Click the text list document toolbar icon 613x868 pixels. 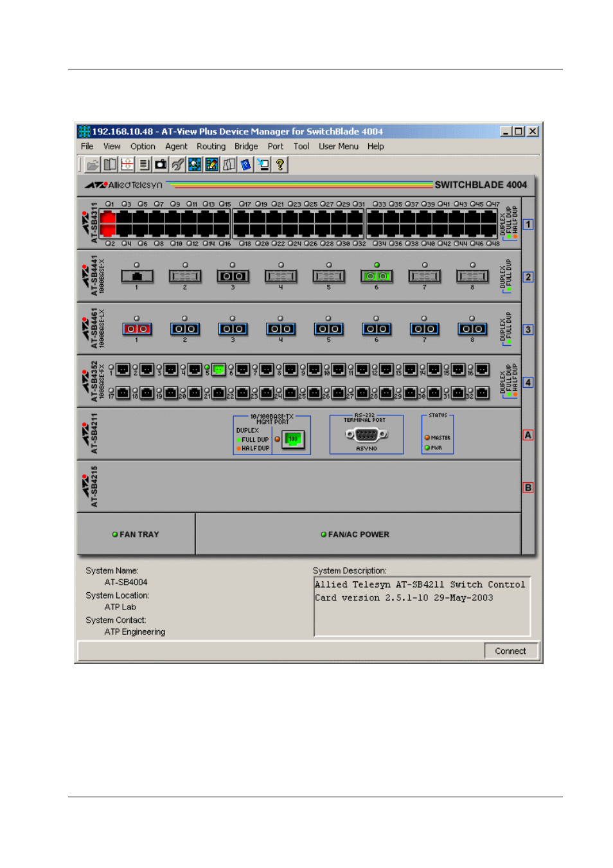[x=144, y=165]
